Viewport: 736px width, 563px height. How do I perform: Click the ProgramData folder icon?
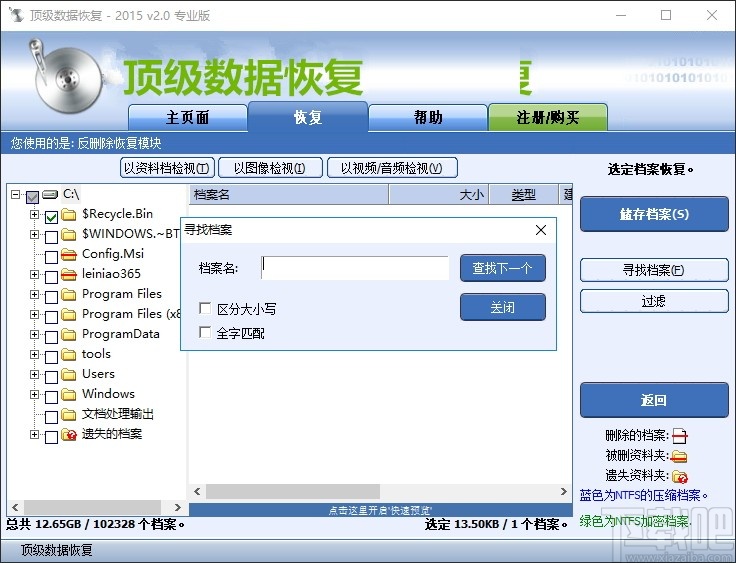[69, 335]
